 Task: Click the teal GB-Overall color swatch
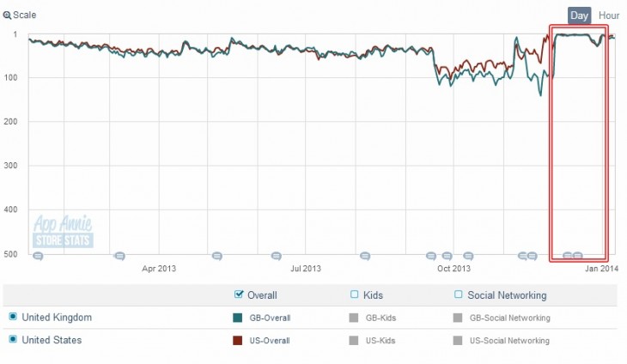click(239, 318)
